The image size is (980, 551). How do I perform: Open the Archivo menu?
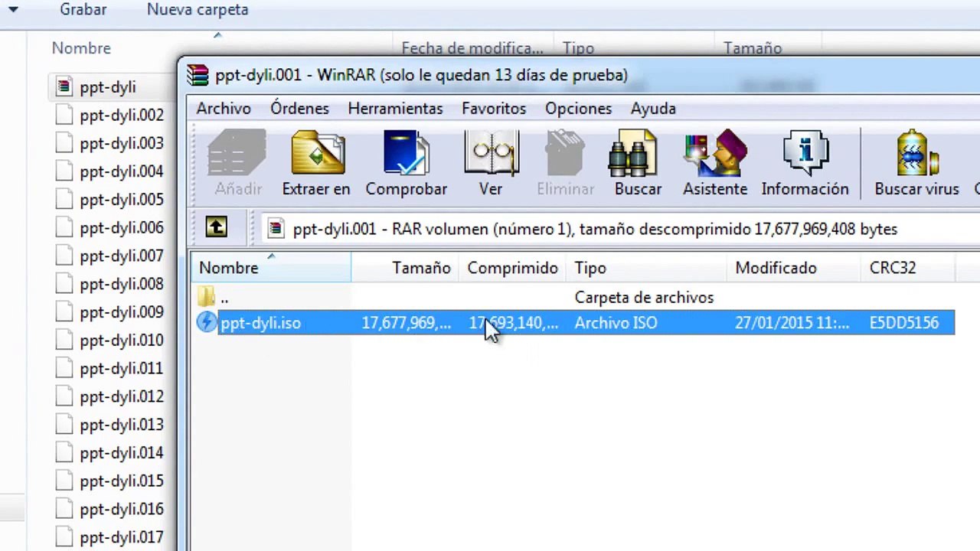[x=224, y=109]
